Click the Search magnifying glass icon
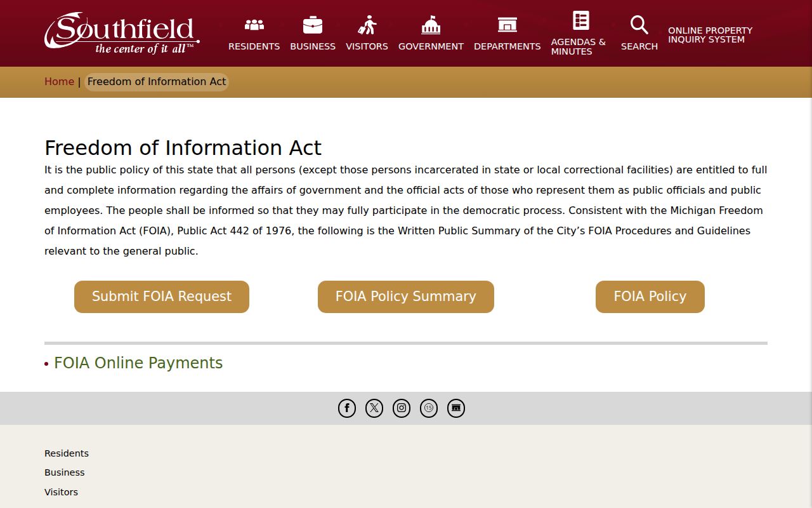The height and width of the screenshot is (508, 812). [639, 25]
